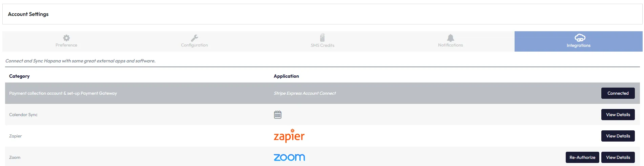Select the Integrations tab label
The image size is (644, 166).
578,45
